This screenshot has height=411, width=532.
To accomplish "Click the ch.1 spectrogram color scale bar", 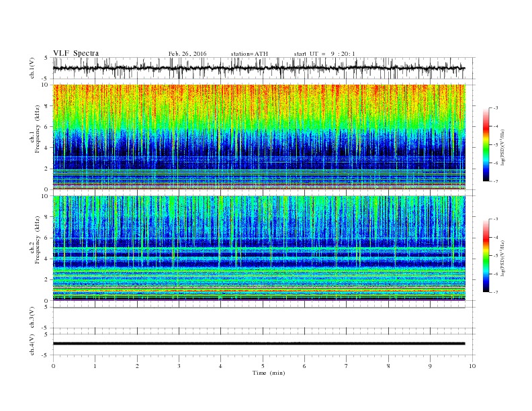I will pyautogui.click(x=486, y=145).
